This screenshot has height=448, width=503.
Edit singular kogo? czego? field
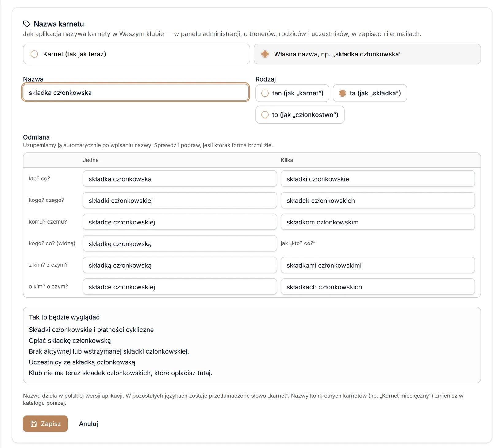180,201
